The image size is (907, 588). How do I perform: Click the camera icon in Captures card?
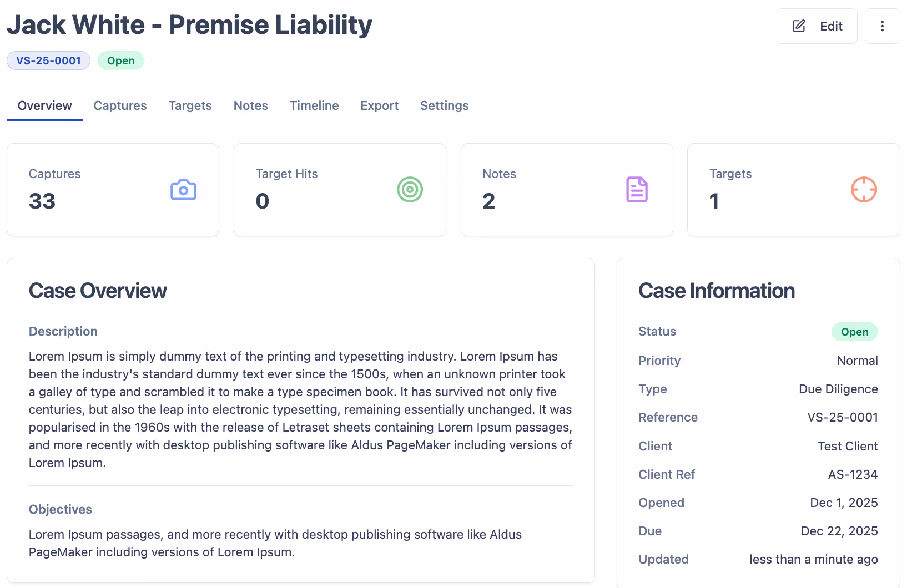tap(183, 190)
